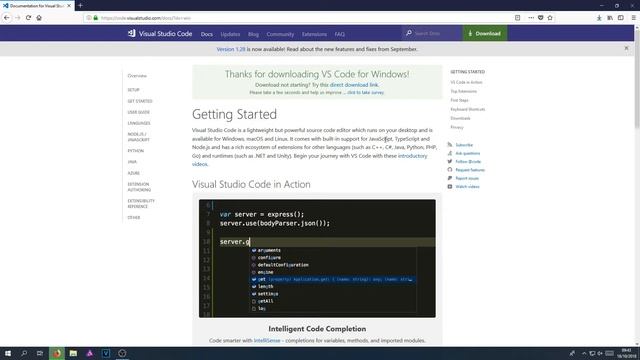Expand the JAVA section in sidebar
640x360 pixels.
[x=132, y=162]
